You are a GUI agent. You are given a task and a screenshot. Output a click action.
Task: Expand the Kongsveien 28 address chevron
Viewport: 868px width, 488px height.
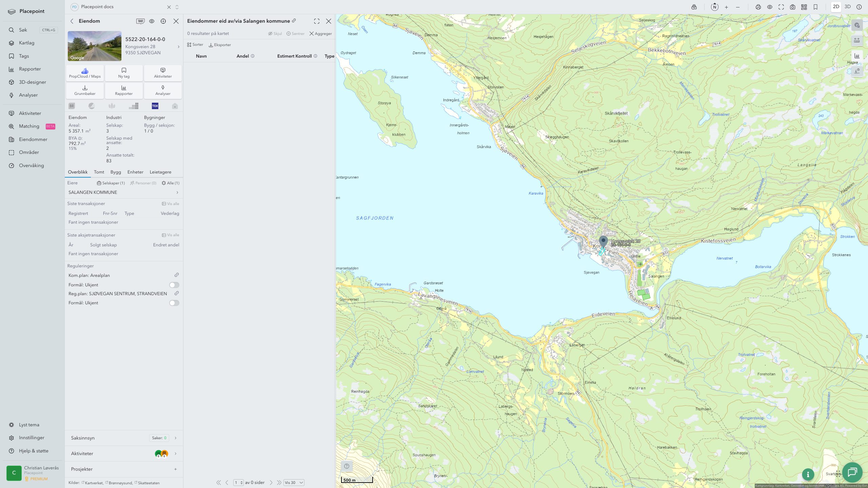179,47
